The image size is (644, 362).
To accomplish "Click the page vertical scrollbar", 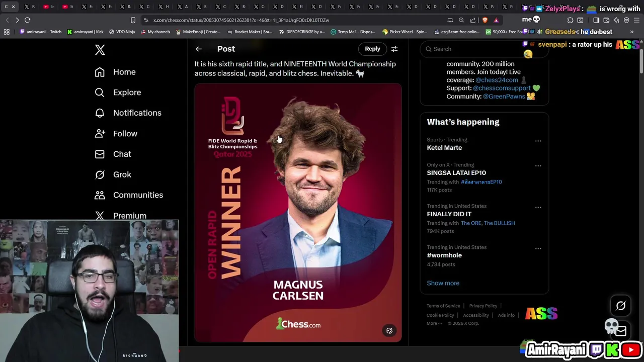I will 641,60.
